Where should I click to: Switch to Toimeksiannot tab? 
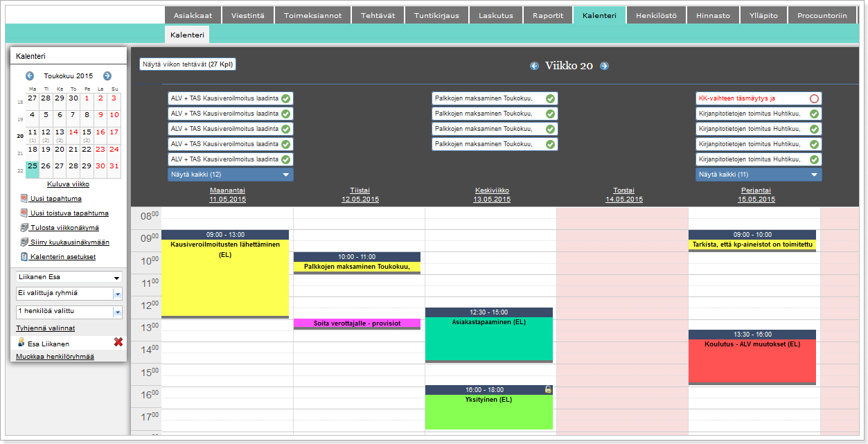pos(312,15)
